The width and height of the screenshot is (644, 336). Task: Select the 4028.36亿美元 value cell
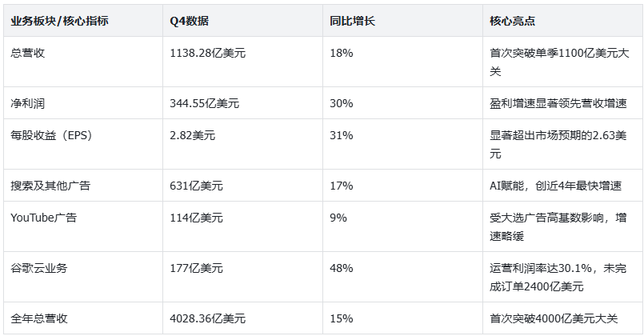[208, 318]
